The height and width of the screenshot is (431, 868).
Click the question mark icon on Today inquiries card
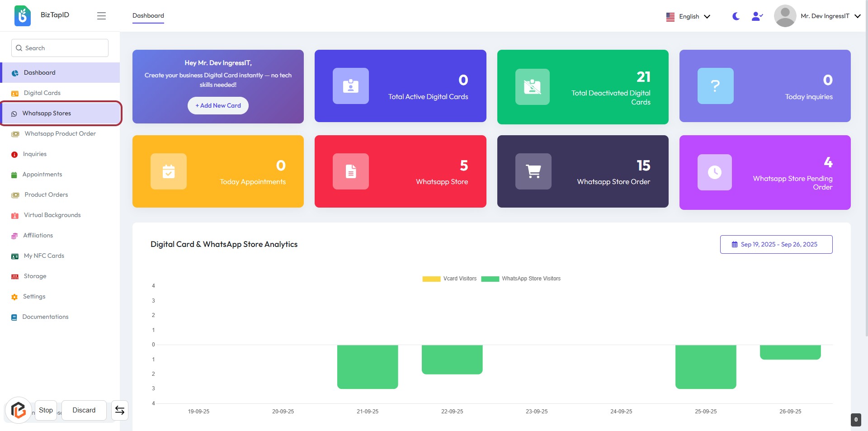[715, 86]
